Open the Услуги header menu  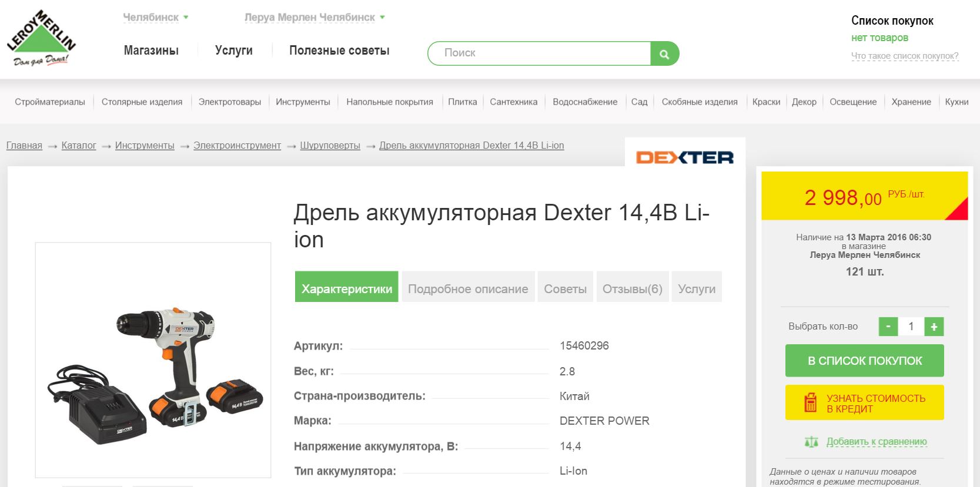click(x=234, y=51)
